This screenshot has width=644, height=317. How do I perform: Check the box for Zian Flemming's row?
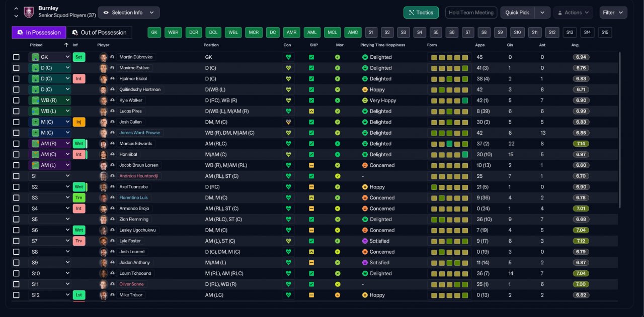[17, 220]
